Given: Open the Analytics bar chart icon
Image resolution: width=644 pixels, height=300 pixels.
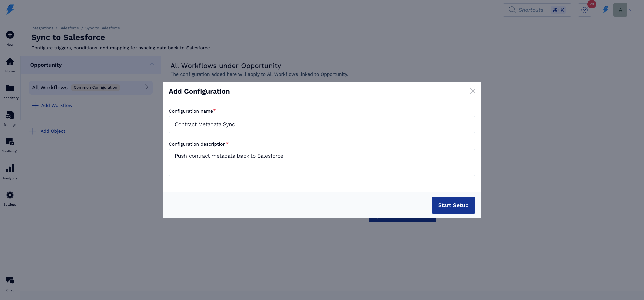Looking at the screenshot, I should (x=10, y=168).
